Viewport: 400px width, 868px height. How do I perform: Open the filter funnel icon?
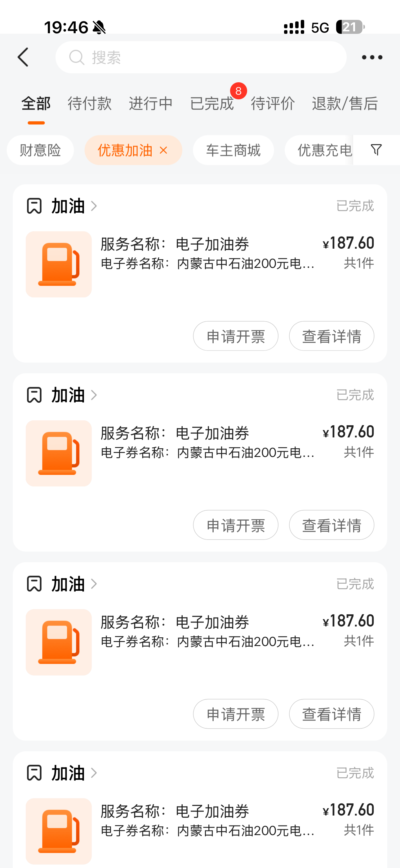(376, 150)
